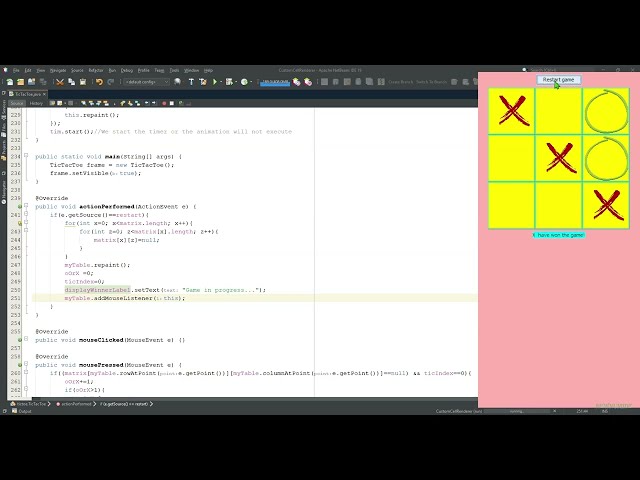This screenshot has width=640, height=480.
Task: Click the bottom-left empty tic-tac-toe cell
Action: coord(511,205)
